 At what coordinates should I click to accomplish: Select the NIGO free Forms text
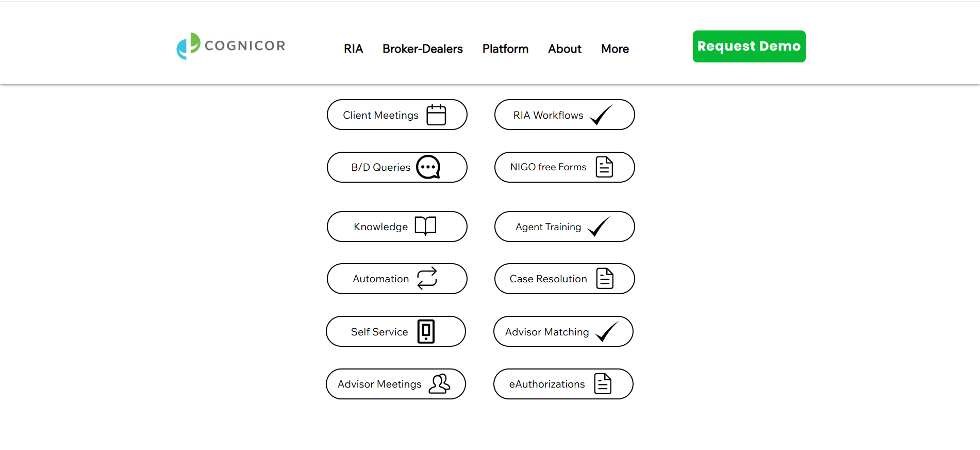click(x=549, y=167)
